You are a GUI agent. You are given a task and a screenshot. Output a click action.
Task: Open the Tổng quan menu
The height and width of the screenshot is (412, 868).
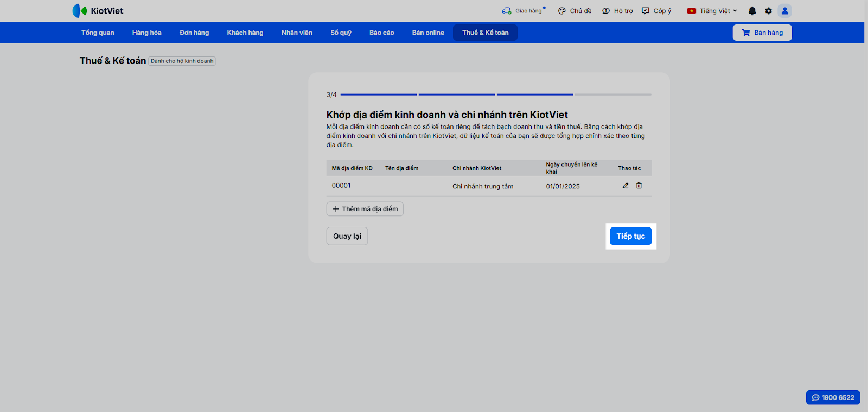coord(98,33)
